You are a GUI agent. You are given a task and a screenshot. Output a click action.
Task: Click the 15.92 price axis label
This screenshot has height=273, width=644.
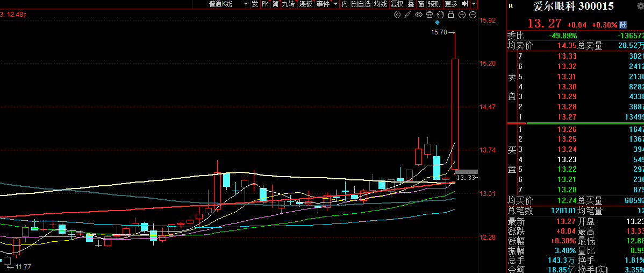click(x=488, y=20)
